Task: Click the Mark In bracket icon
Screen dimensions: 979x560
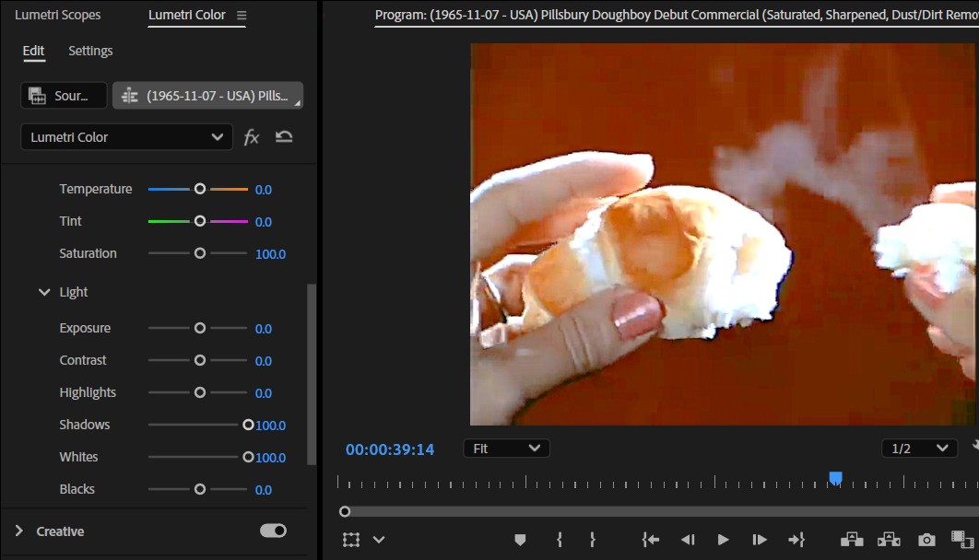Action: [x=560, y=540]
